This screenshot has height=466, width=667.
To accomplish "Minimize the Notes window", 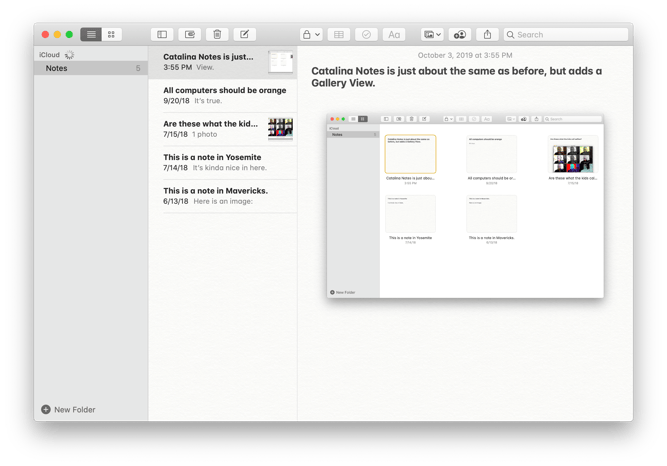I will tap(57, 34).
